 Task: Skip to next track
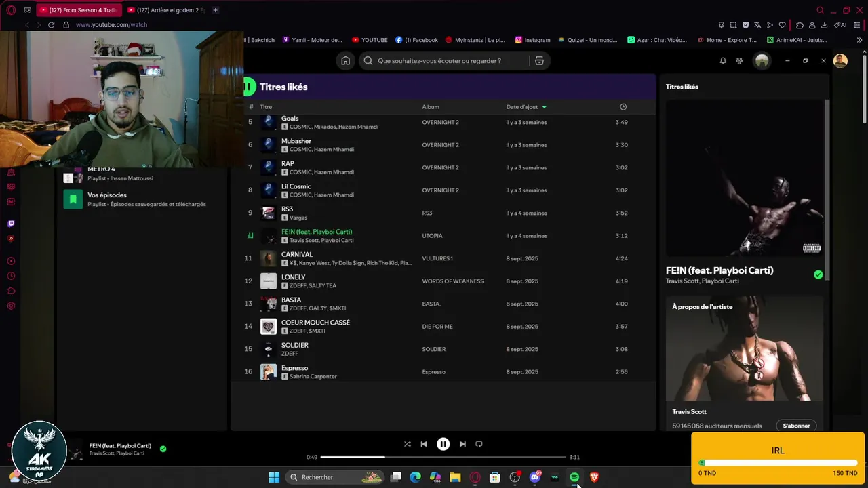[462, 444]
